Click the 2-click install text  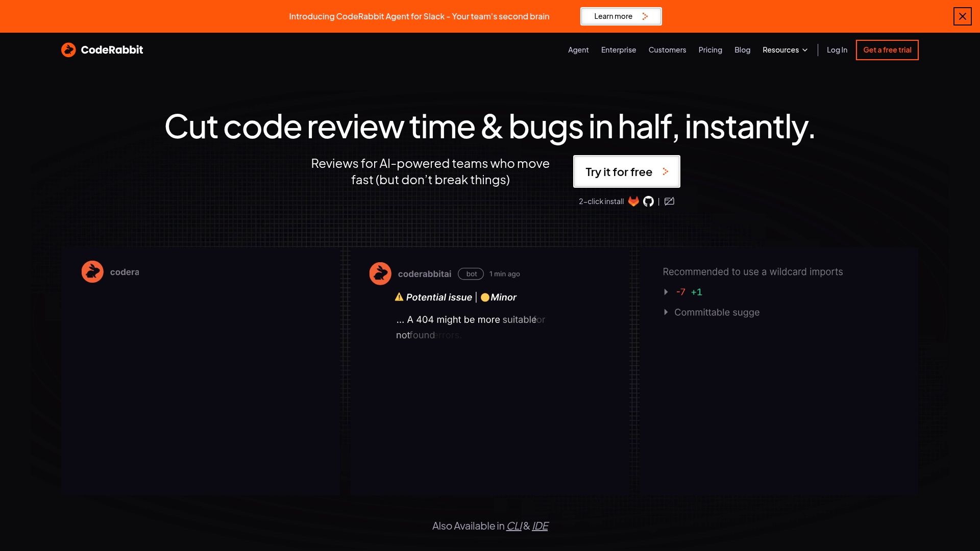[x=601, y=202]
